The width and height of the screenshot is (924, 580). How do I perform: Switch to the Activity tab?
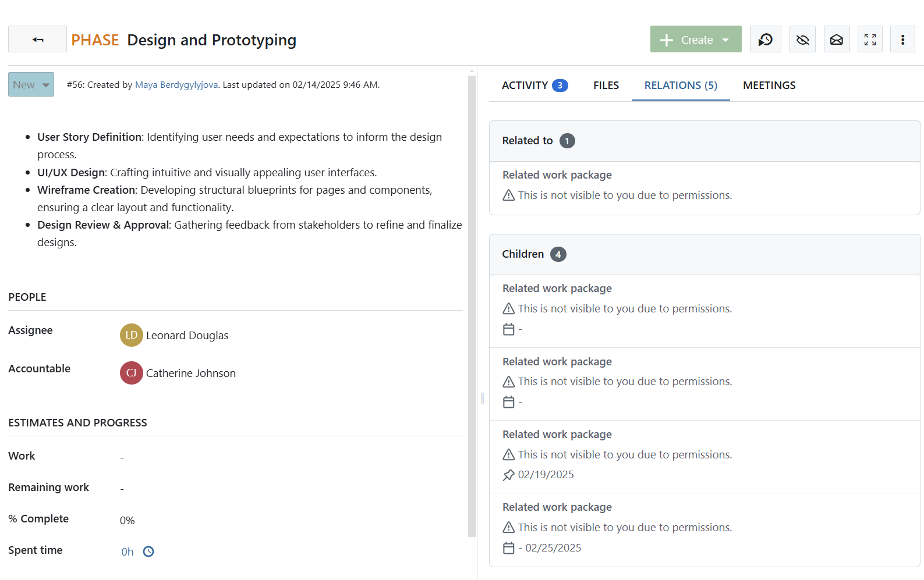pyautogui.click(x=534, y=86)
